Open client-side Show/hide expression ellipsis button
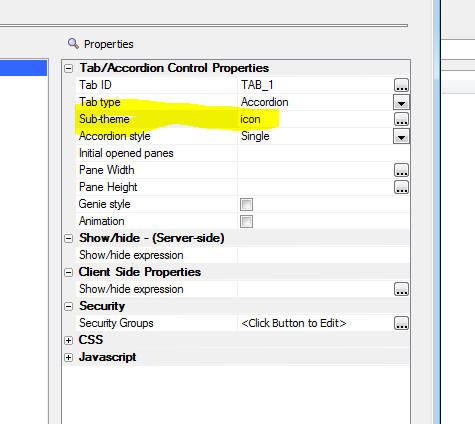 point(401,289)
